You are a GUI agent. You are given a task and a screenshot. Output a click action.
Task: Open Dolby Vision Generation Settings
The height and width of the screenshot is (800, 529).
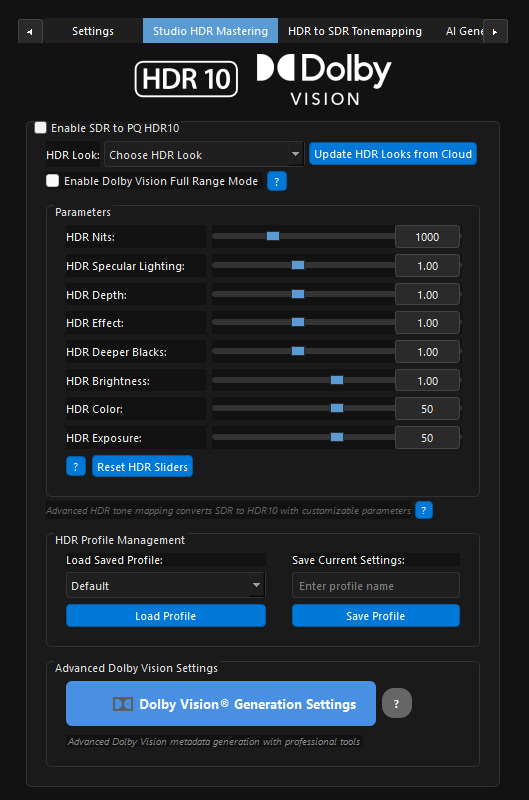(221, 704)
